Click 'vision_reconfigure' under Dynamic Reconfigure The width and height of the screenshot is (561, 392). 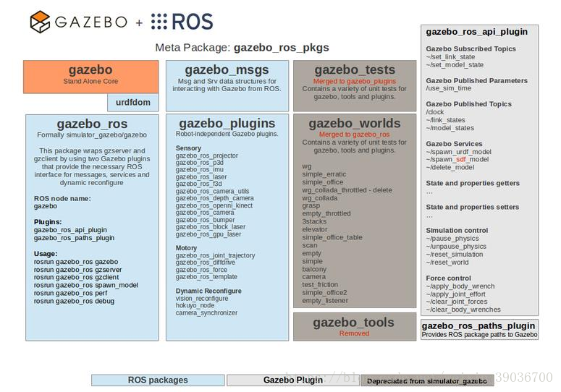click(202, 299)
